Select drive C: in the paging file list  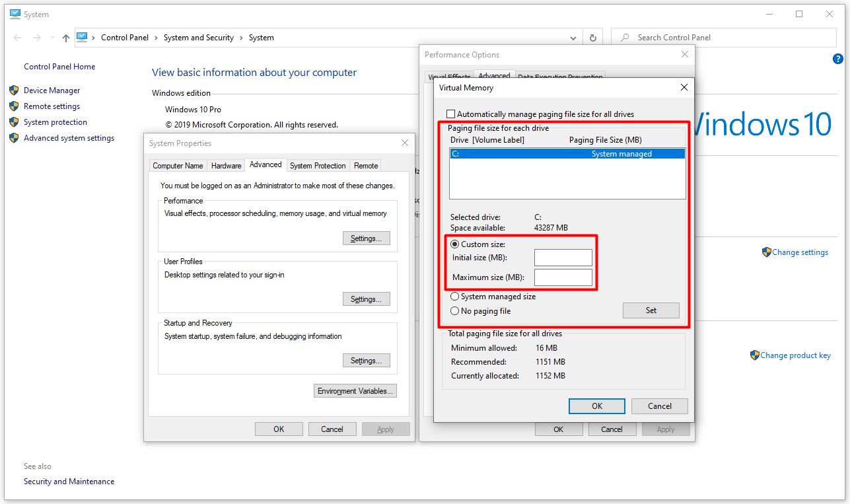pyautogui.click(x=567, y=154)
